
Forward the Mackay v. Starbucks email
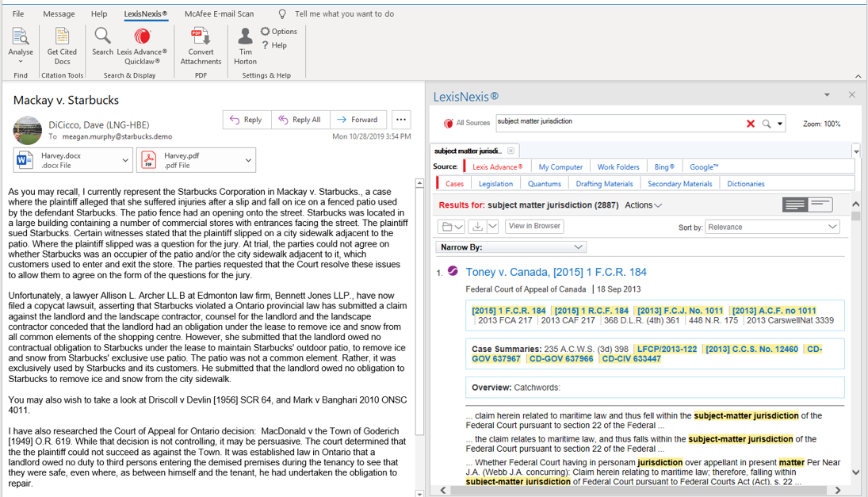[x=358, y=120]
